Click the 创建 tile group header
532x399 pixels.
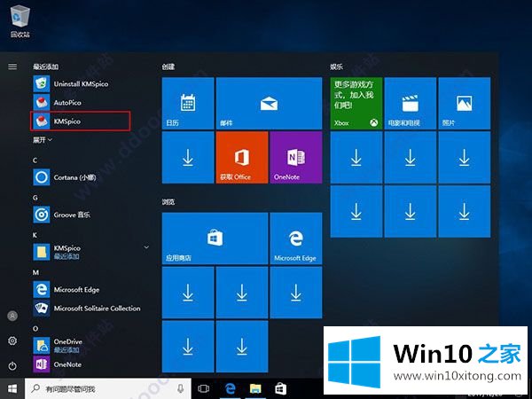pos(168,66)
